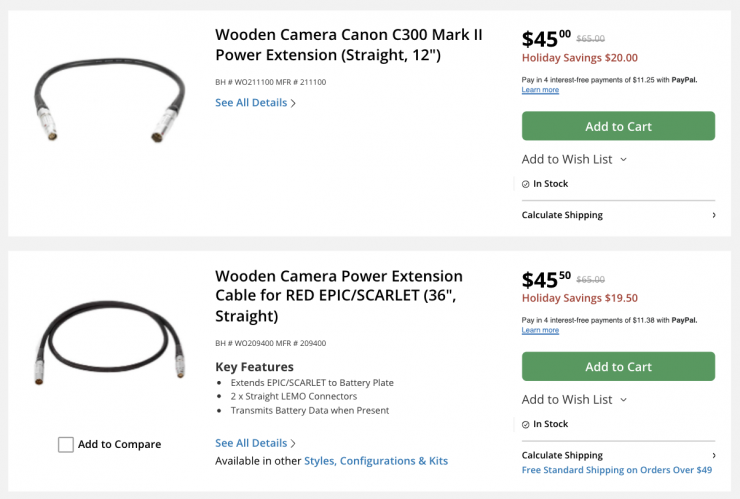
Task: Click In Stock checkmark icon for Canon cable
Action: 526,184
